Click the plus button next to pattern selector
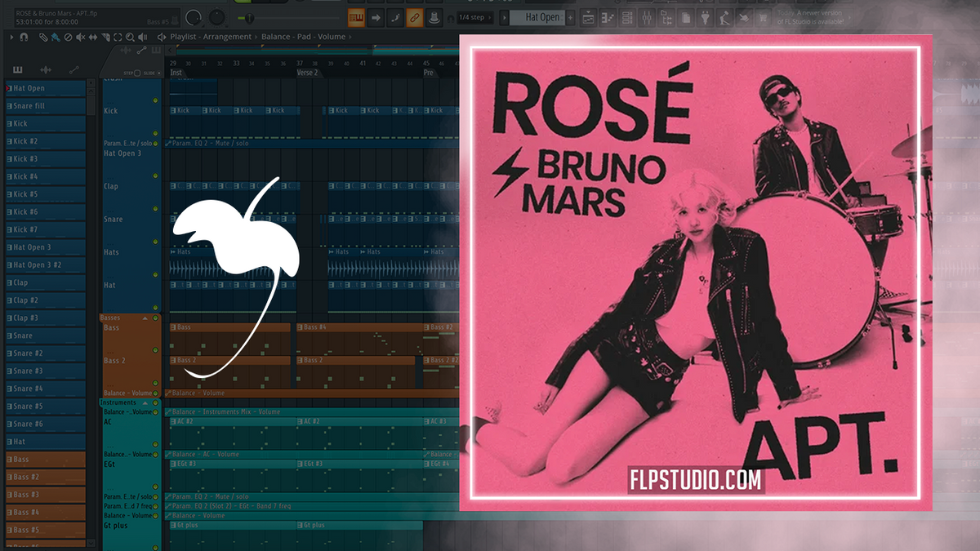The image size is (980, 551). tap(572, 16)
